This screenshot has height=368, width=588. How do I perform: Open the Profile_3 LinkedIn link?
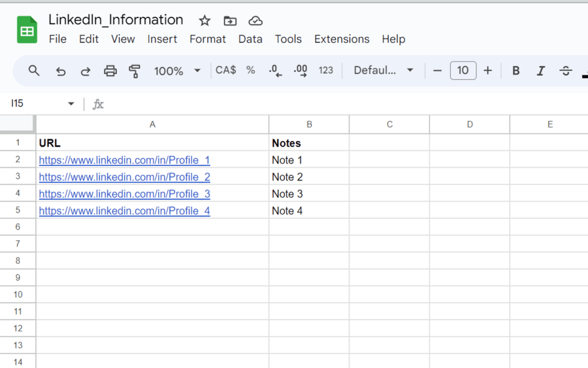(x=124, y=194)
